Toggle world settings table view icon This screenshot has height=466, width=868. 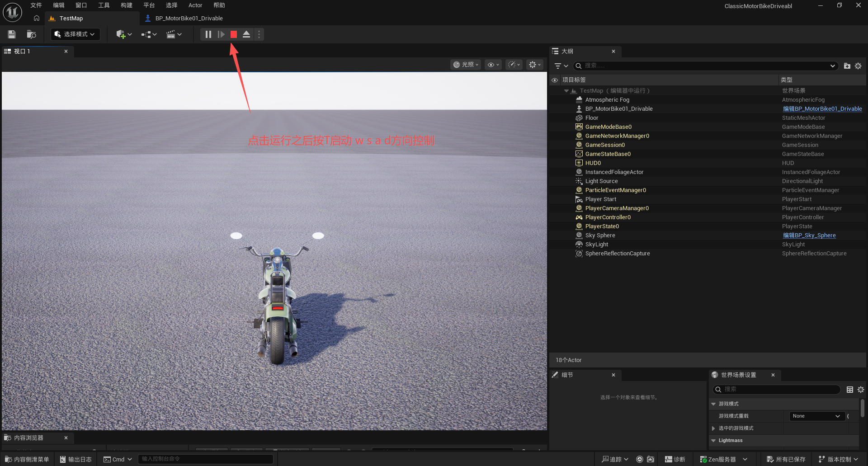pyautogui.click(x=850, y=390)
